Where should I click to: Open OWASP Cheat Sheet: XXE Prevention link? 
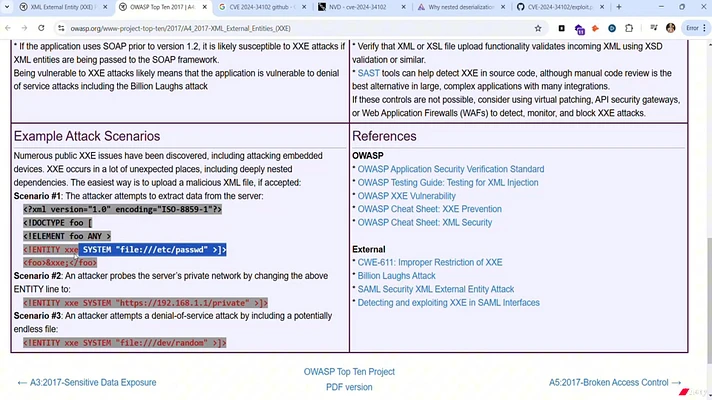tap(429, 209)
